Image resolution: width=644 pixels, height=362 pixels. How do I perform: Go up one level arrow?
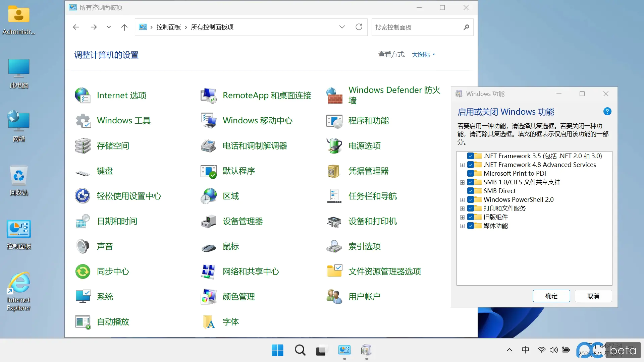click(x=124, y=27)
